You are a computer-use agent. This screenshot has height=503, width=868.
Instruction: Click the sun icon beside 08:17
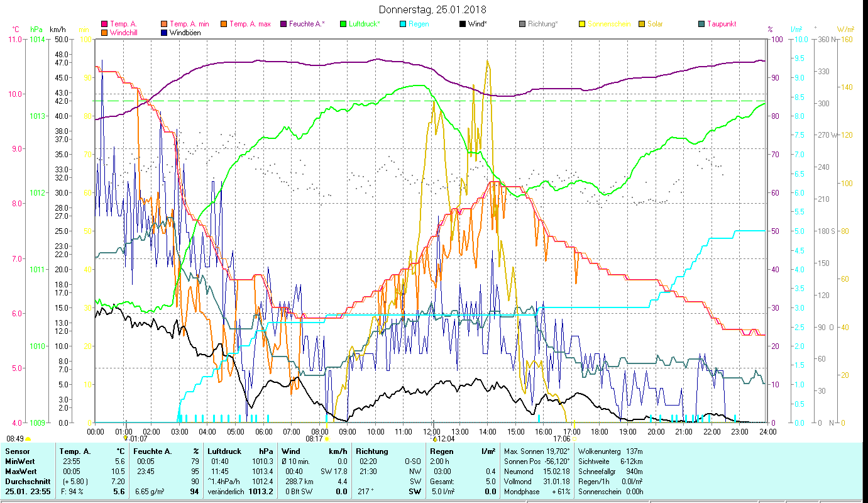[327, 439]
